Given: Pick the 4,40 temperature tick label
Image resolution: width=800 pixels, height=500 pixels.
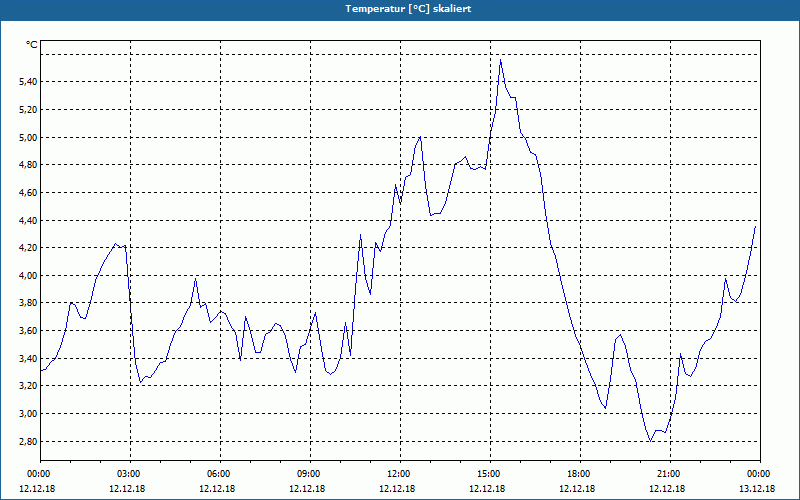Looking at the screenshot, I should click(x=28, y=220).
